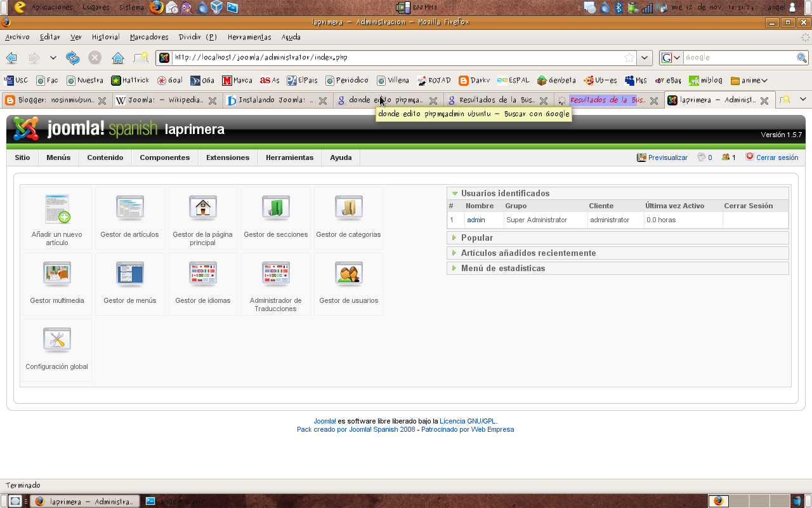Open the Contenido menu
This screenshot has height=508, width=812.
click(105, 157)
